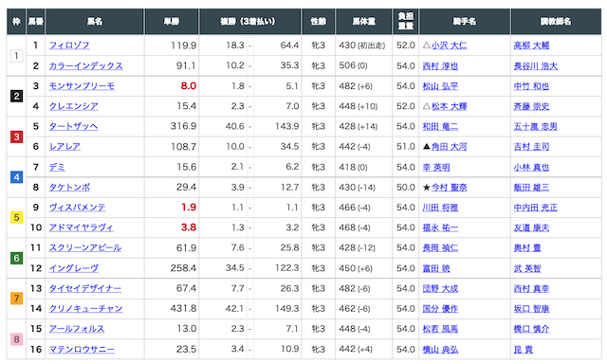This screenshot has height=364, width=607.
Task: Click carried weight value 50.0
Action: (x=406, y=188)
